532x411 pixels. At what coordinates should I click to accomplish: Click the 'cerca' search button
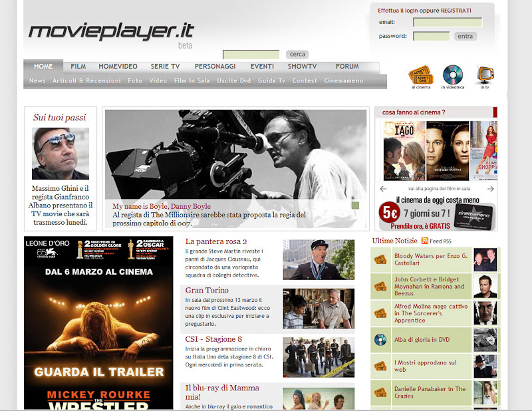(x=297, y=55)
